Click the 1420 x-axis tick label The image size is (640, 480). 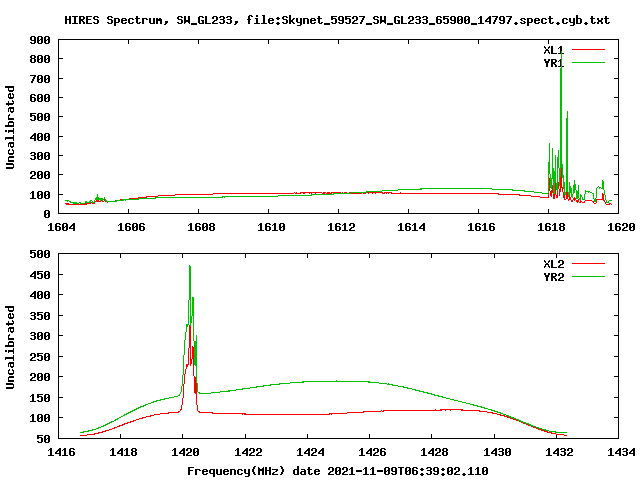coord(185,452)
